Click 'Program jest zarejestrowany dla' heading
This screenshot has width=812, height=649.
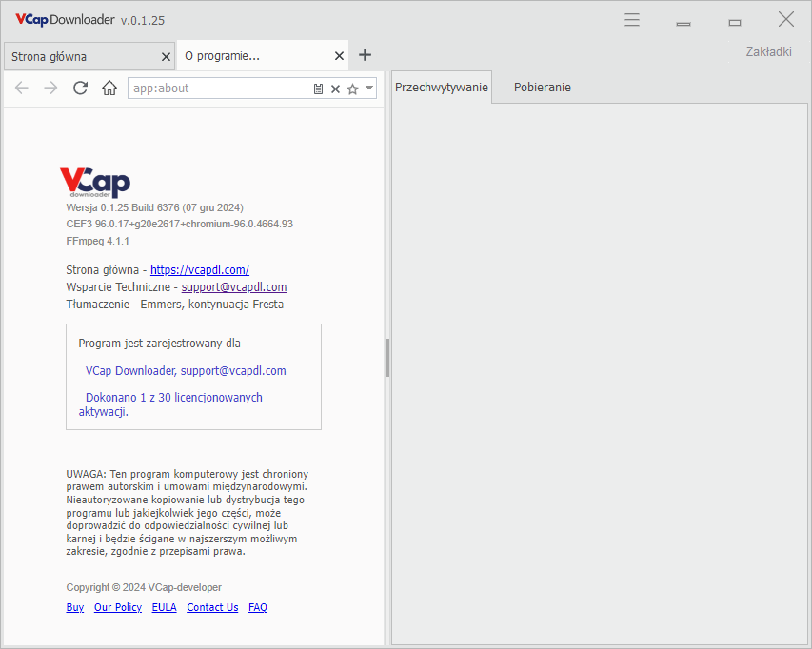(x=160, y=344)
